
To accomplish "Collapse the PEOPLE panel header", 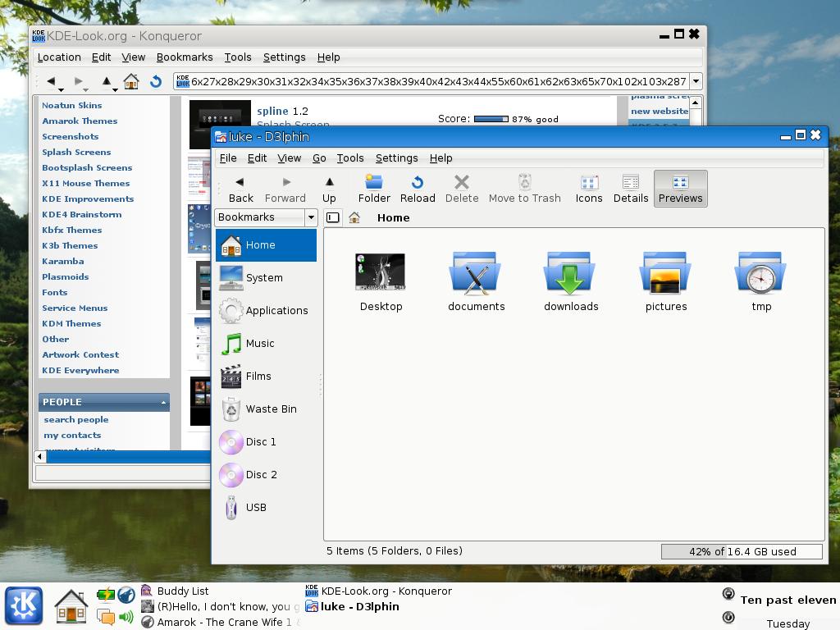I will 104,402.
